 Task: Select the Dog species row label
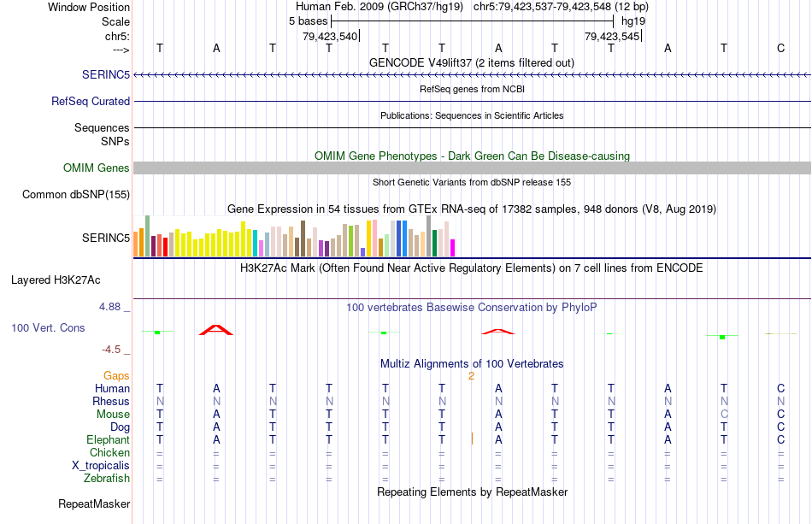(x=120, y=427)
